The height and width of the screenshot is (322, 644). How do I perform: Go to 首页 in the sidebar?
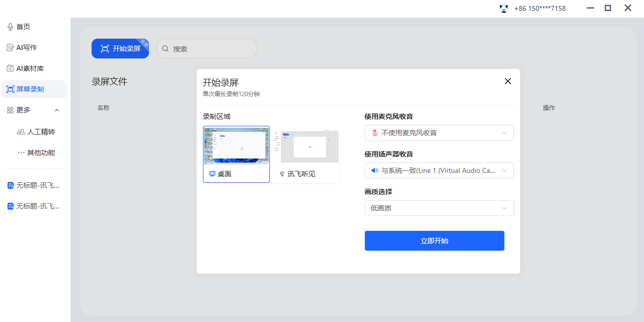[23, 27]
